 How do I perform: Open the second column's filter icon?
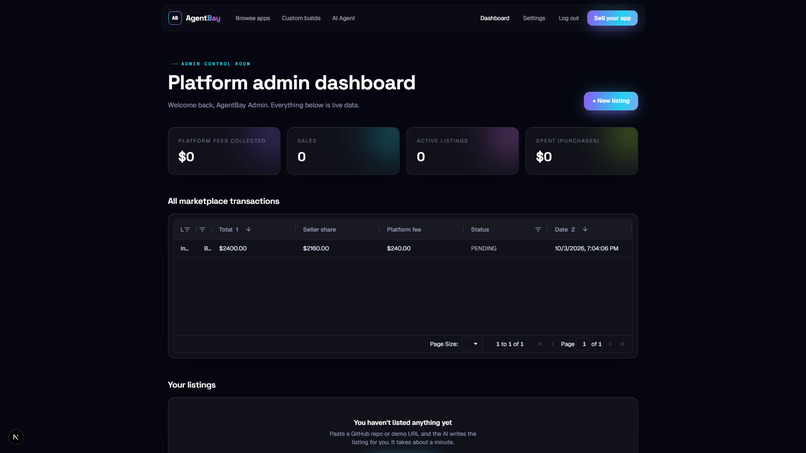click(x=202, y=229)
